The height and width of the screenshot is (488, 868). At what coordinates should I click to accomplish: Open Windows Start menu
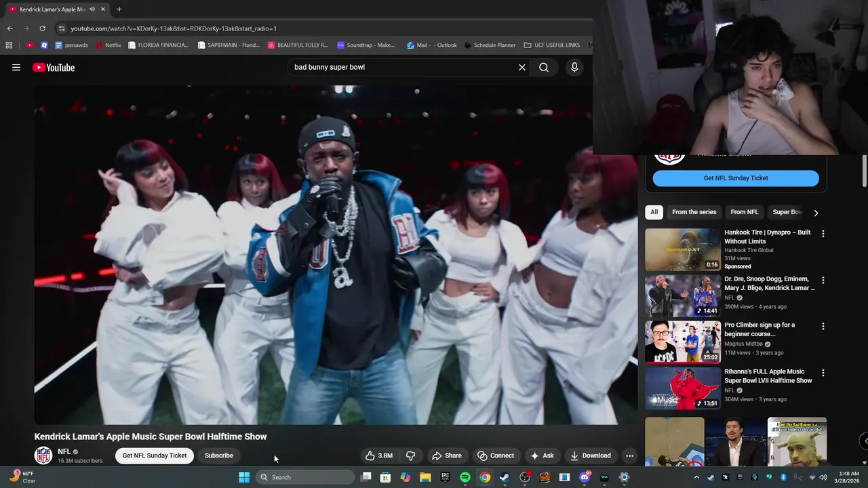[244, 477]
